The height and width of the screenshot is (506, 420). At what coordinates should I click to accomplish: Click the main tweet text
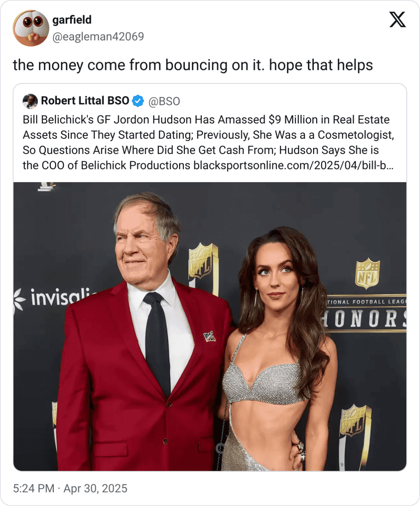[x=193, y=65]
